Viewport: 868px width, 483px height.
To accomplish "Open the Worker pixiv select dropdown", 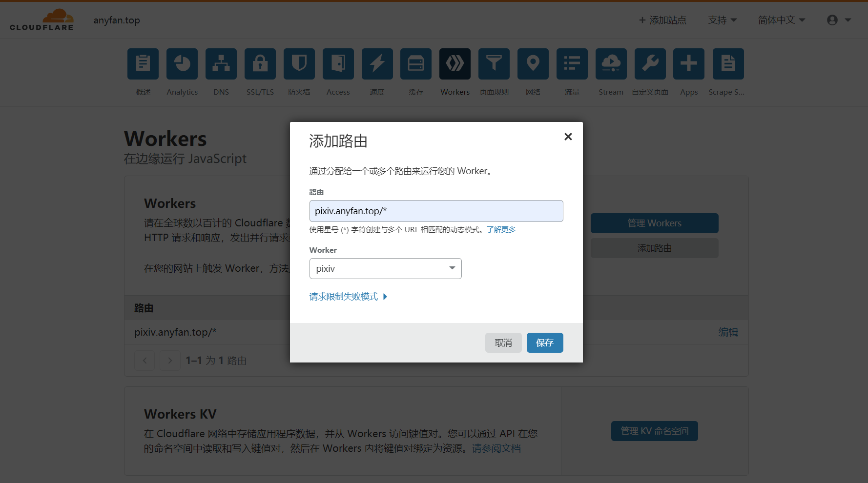I will [386, 269].
